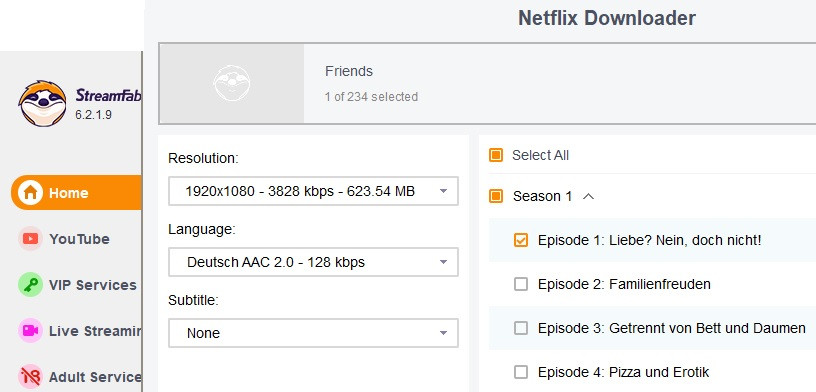Screen dimensions: 816x392
Task: Click the Live Streaming camera icon
Action: [30, 331]
